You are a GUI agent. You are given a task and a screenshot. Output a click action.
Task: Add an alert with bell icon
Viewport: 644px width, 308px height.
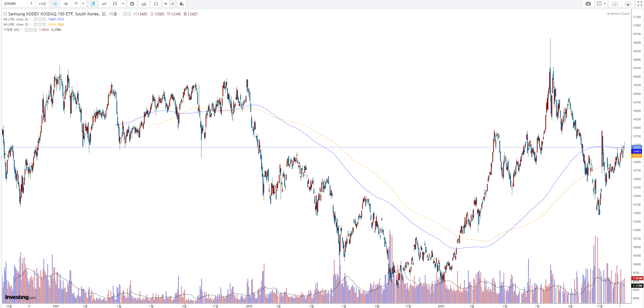coord(181,4)
